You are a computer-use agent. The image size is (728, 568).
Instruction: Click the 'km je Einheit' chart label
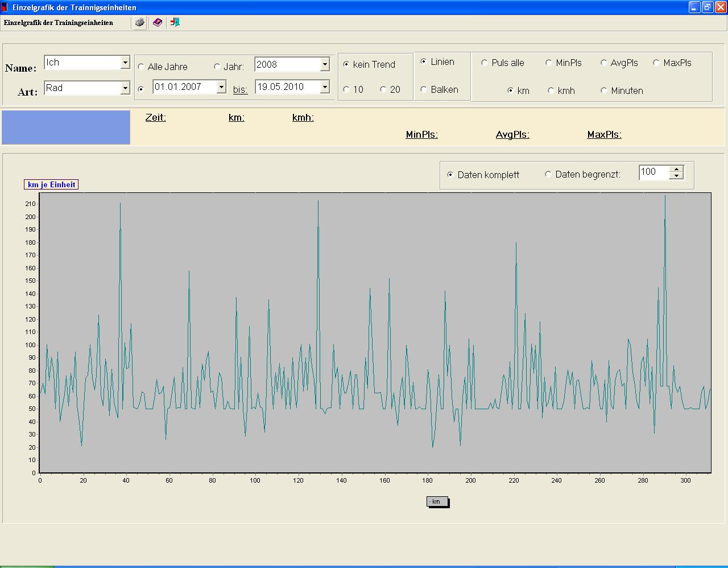click(51, 184)
